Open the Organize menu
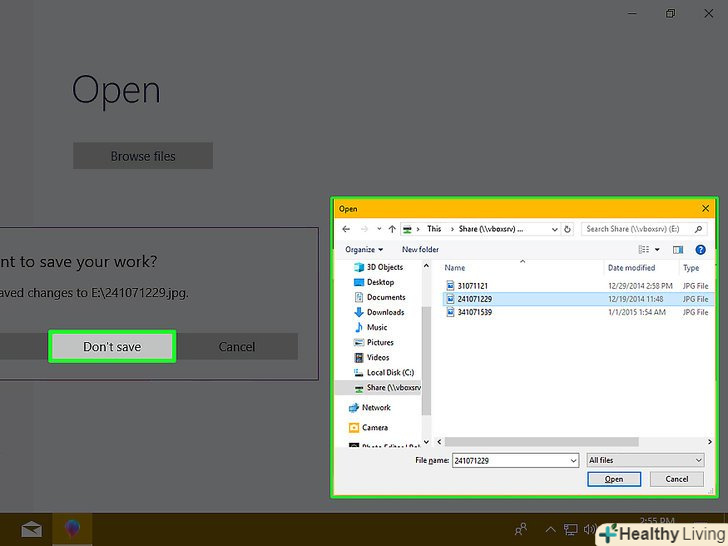Viewport: 728px width, 546px height. click(364, 250)
